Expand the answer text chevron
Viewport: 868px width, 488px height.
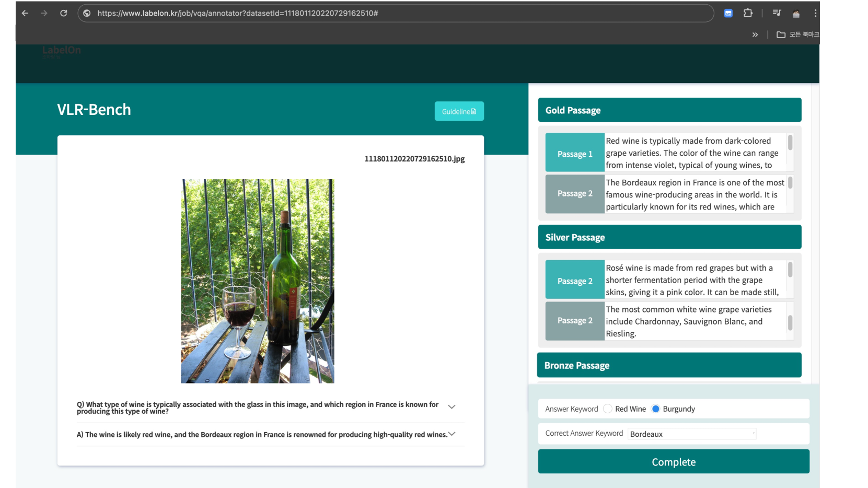point(452,434)
